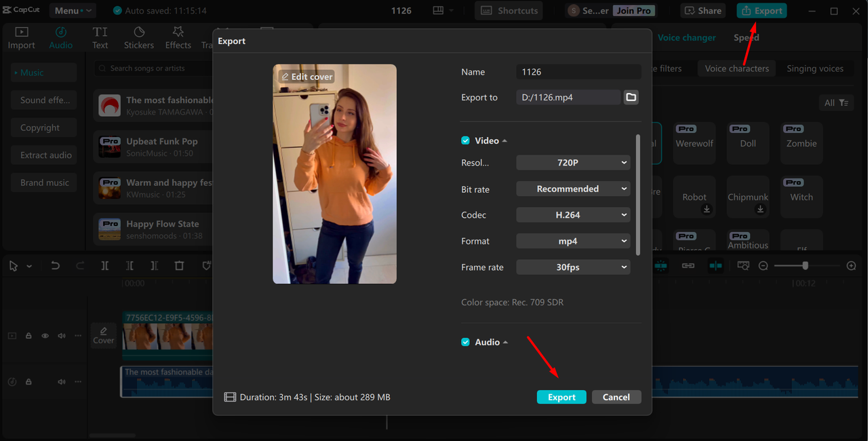This screenshot has height=441, width=868.
Task: Open the Resolution 720P dropdown
Action: point(573,163)
